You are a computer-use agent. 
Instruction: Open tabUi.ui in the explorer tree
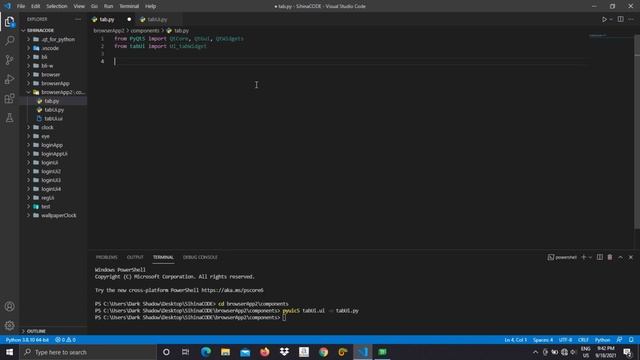click(x=54, y=118)
